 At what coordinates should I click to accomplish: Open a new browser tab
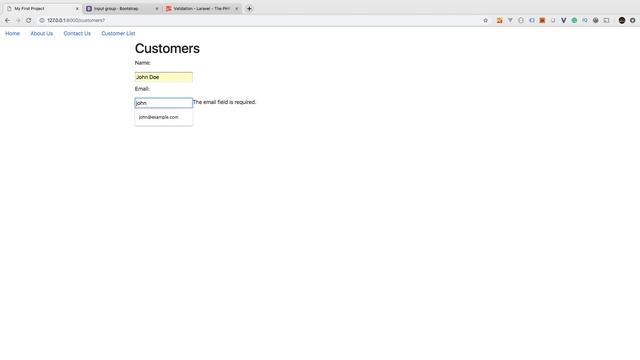[249, 8]
